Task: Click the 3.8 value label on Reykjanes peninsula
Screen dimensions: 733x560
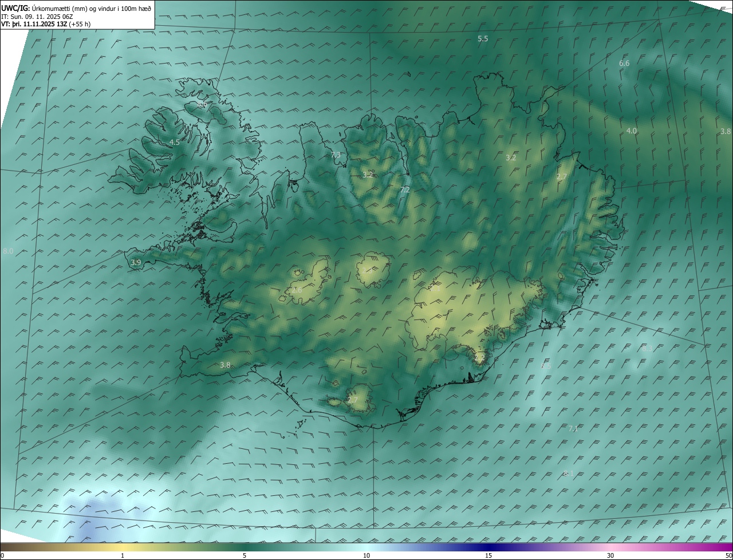Action: pos(225,365)
